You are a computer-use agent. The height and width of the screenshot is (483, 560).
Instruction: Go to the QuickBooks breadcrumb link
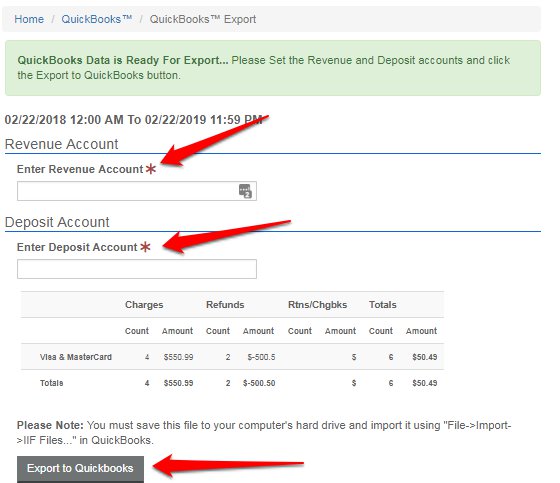pos(96,19)
